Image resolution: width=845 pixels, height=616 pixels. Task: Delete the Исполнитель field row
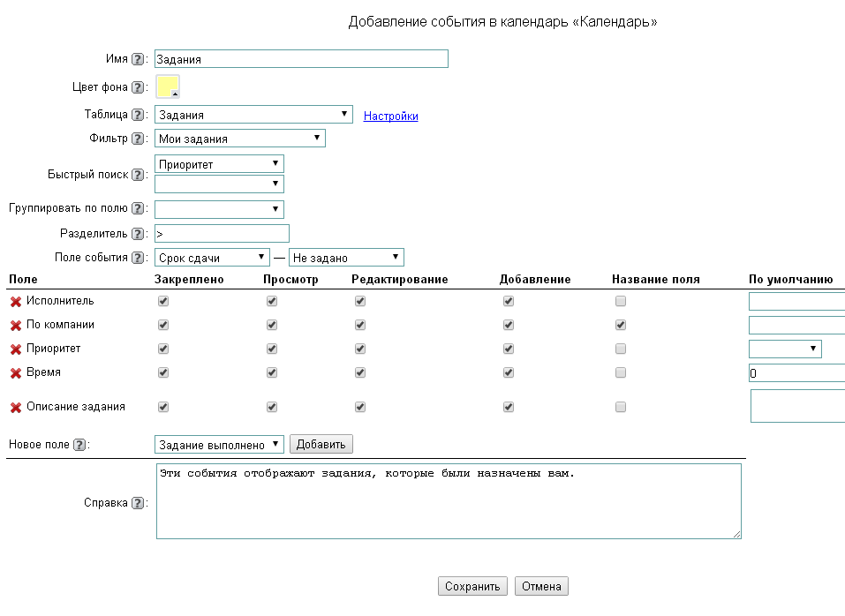click(x=15, y=302)
